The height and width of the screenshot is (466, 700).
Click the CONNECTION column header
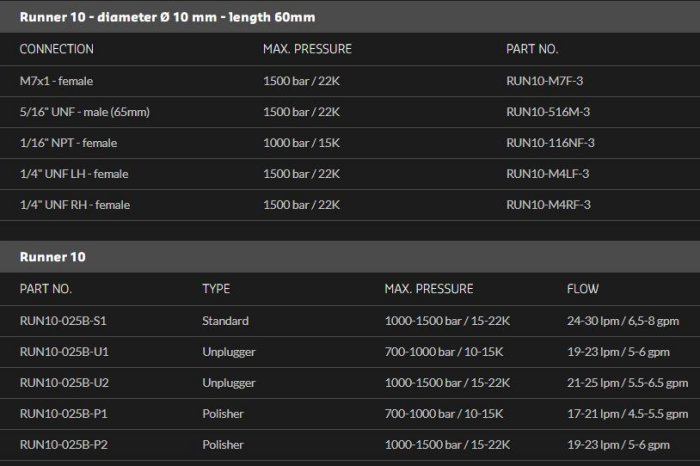[57, 49]
